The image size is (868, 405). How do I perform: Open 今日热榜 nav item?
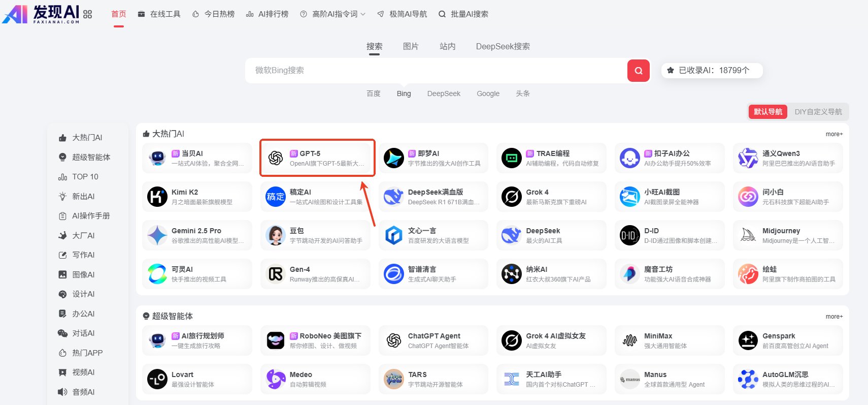214,14
